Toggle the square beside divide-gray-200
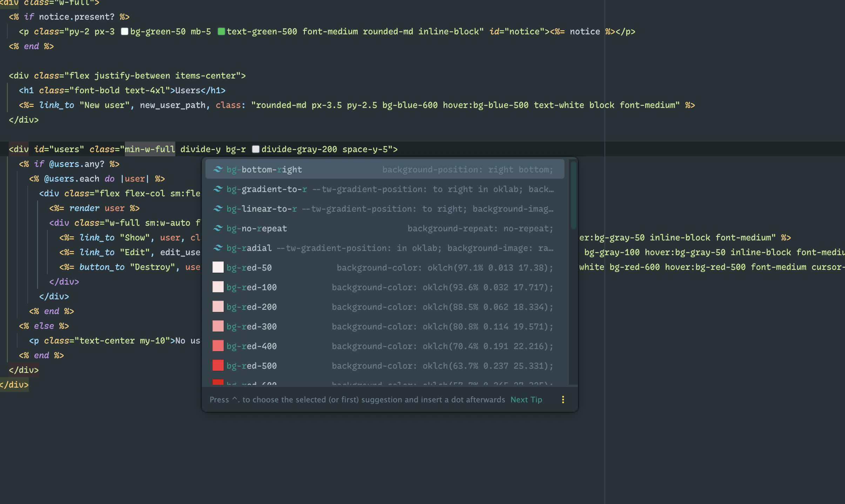Screen dimensions: 845x504 256,149
